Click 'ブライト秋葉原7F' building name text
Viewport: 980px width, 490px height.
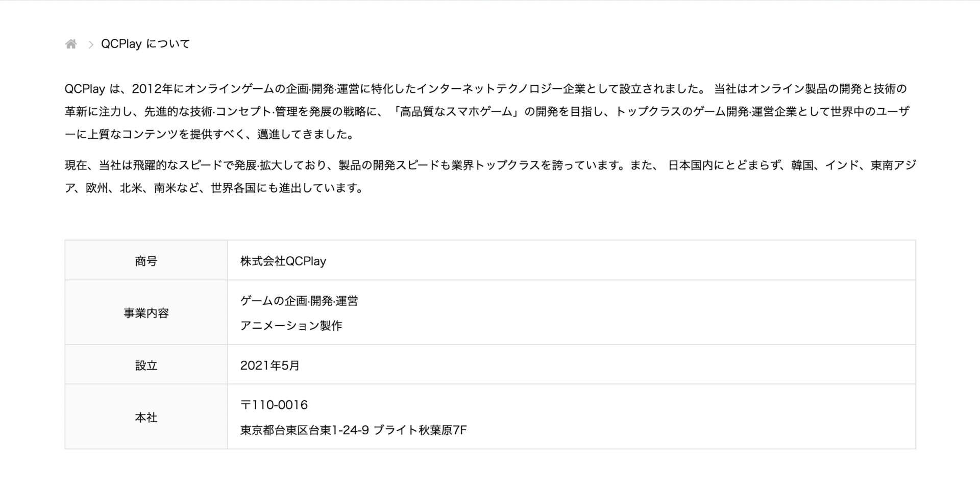tap(420, 430)
